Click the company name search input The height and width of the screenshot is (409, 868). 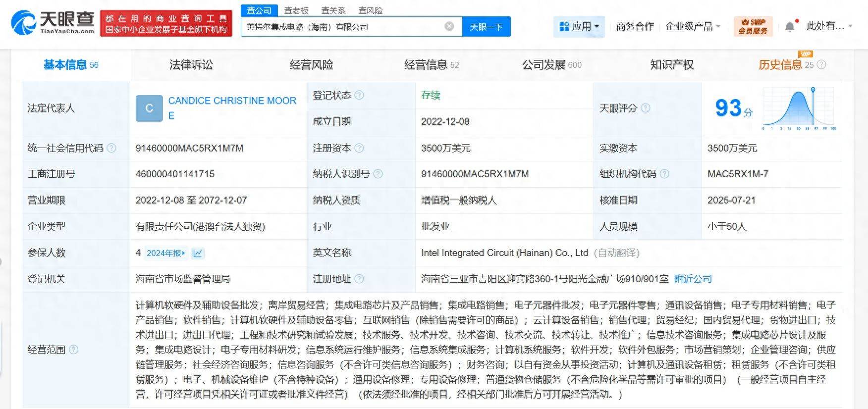pyautogui.click(x=343, y=27)
